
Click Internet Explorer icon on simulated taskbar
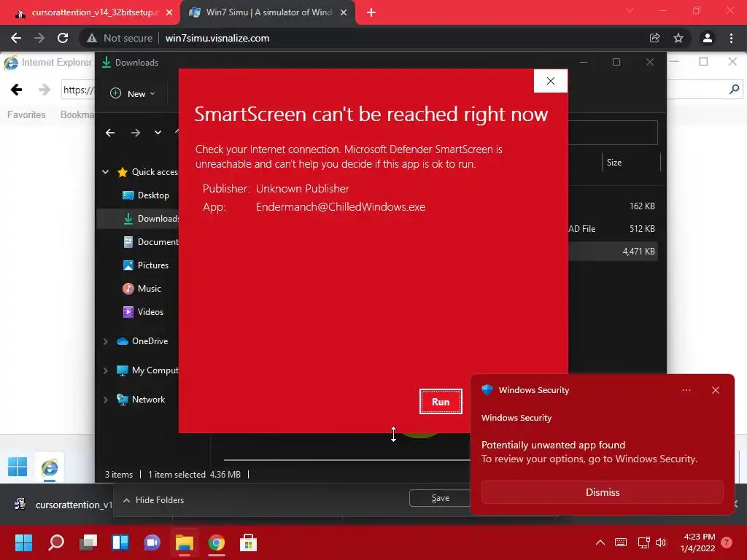click(49, 467)
